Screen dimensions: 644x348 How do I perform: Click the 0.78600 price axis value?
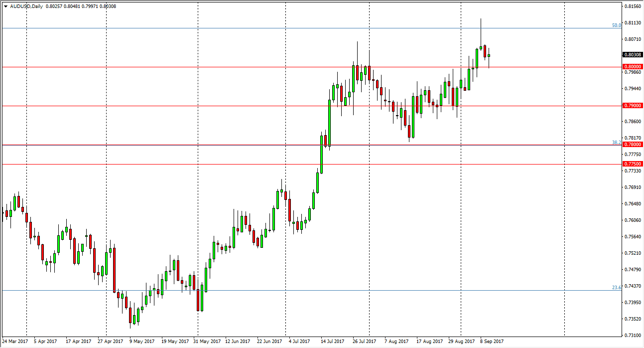[x=633, y=121]
